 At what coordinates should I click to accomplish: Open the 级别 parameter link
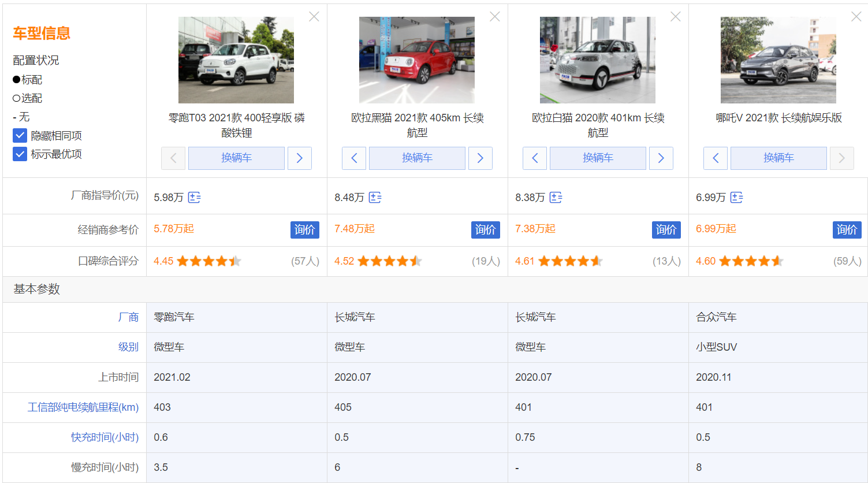tap(128, 347)
